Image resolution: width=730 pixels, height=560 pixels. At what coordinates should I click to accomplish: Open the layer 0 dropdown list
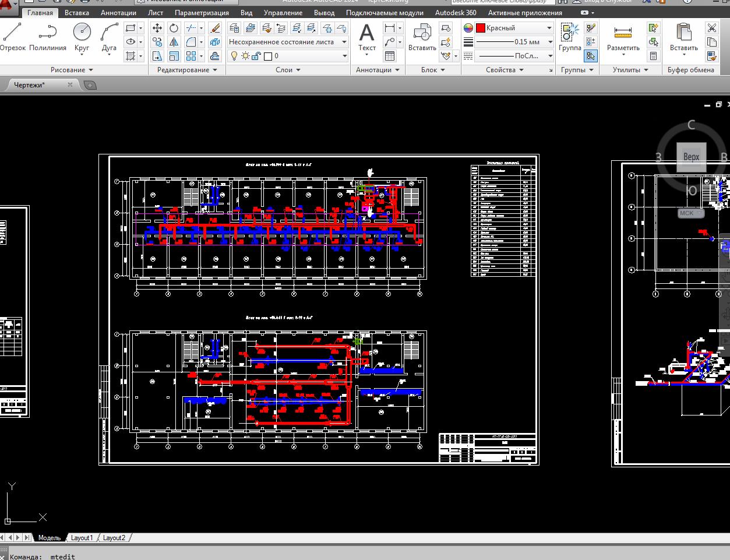point(288,56)
